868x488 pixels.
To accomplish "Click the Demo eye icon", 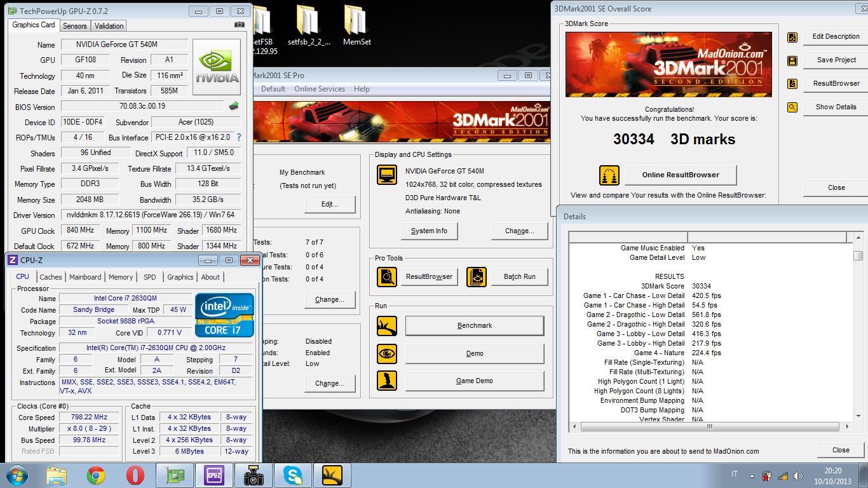I will [387, 353].
